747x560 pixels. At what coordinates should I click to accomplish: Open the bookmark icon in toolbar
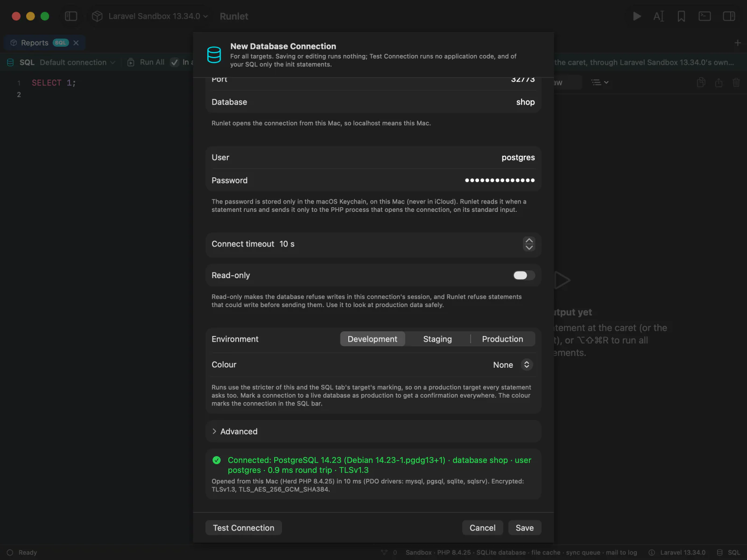[681, 16]
